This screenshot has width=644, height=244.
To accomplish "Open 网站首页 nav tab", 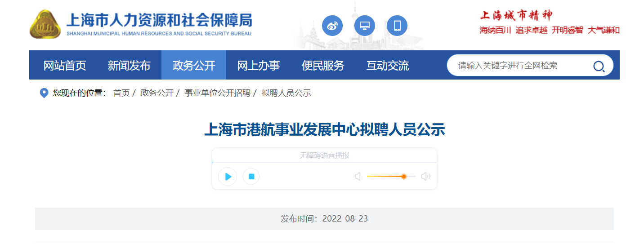I will tap(65, 66).
